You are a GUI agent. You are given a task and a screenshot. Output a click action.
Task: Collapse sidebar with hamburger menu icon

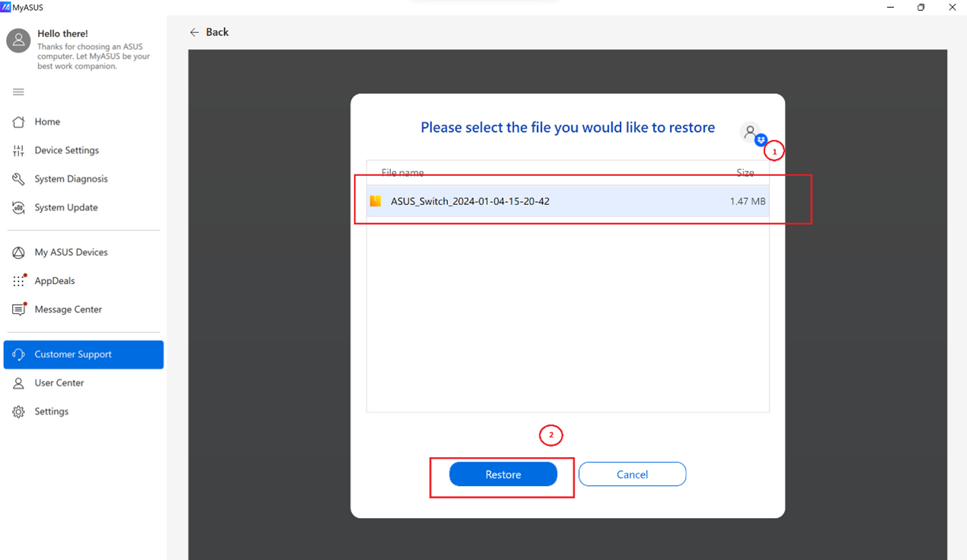point(19,92)
